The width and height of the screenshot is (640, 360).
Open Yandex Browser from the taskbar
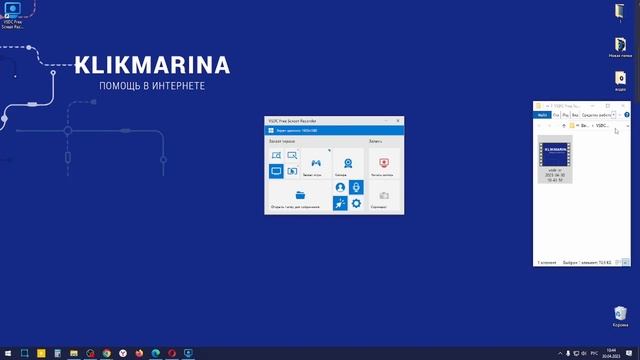(123, 353)
